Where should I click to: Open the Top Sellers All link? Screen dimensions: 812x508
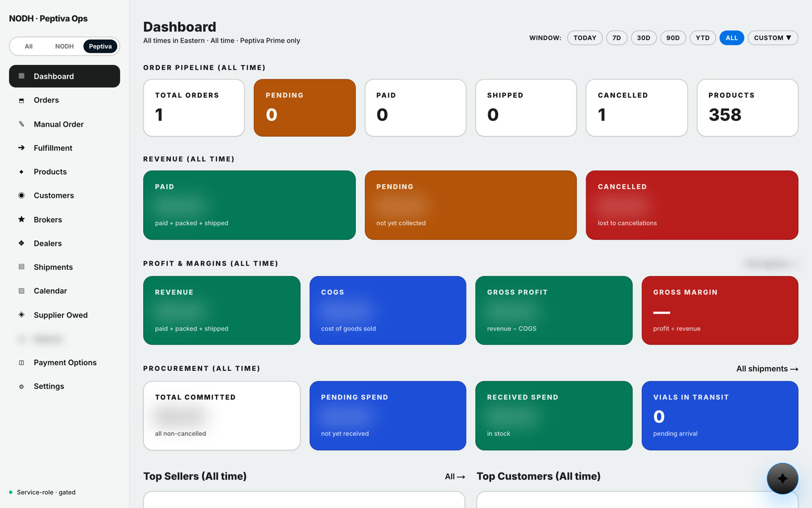[455, 477]
